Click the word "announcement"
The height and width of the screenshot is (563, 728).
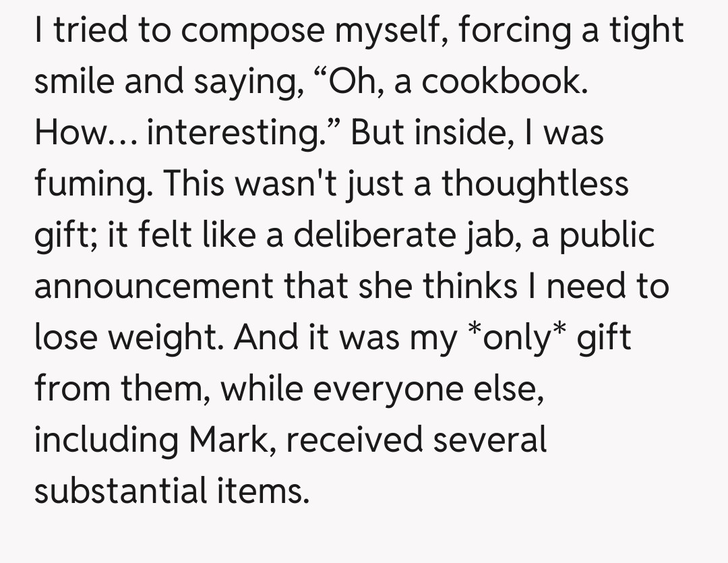[x=152, y=285]
